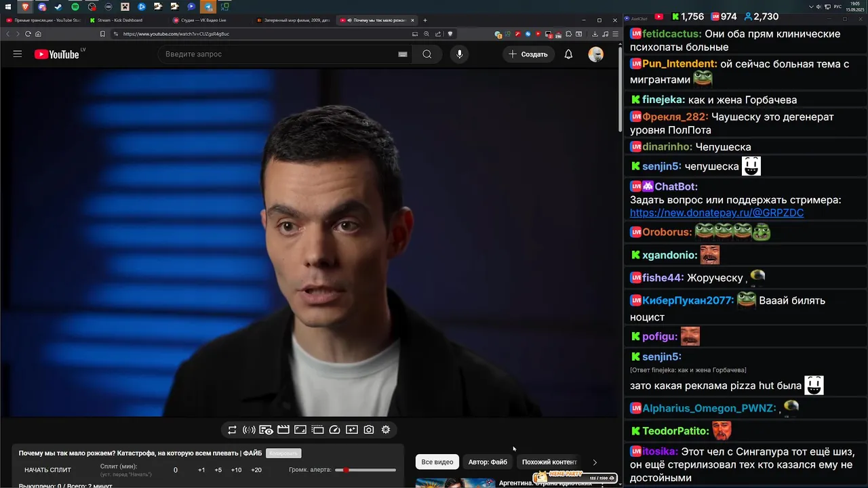Reload the current page
This screenshot has width=868, height=488.
point(28,34)
